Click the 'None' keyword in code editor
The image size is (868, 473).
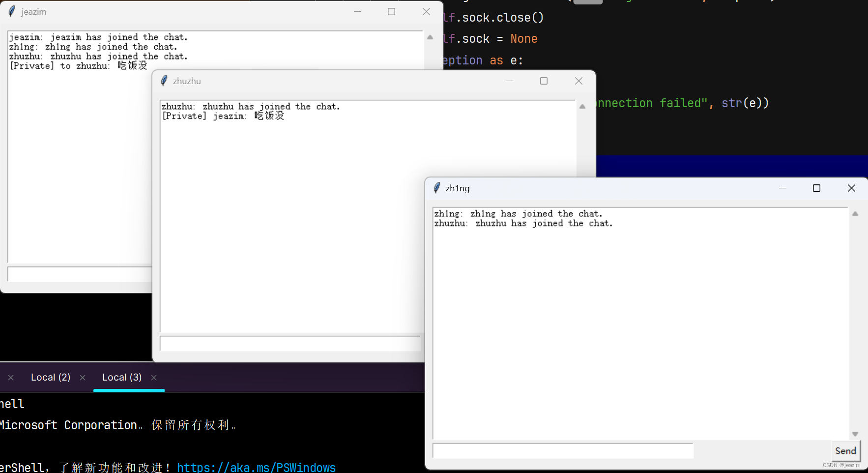(x=524, y=39)
